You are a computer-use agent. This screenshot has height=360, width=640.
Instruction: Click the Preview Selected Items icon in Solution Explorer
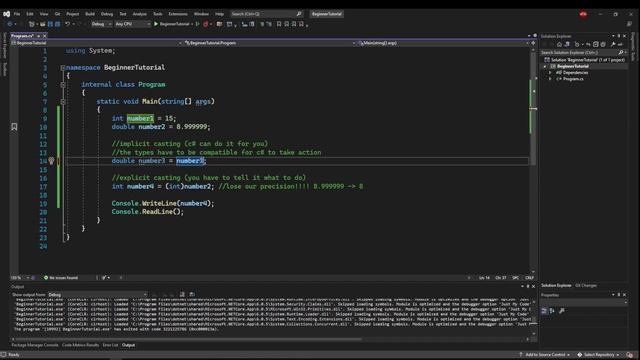(620, 44)
